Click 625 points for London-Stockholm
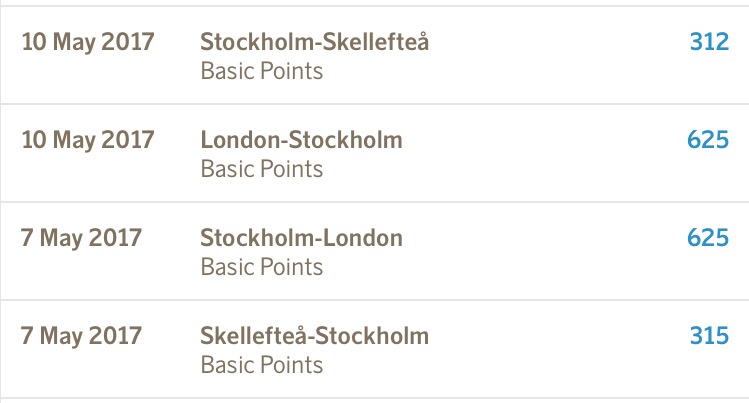Viewport: 749px width, 403px height. click(707, 140)
